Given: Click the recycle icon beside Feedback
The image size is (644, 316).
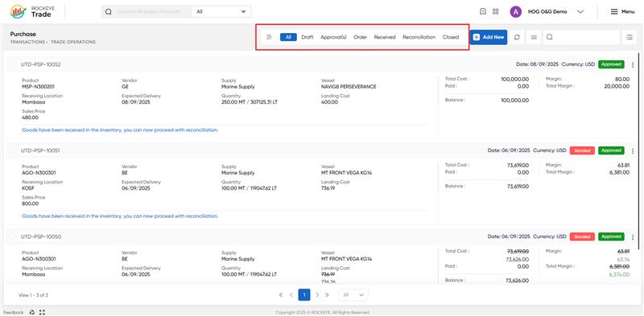Looking at the screenshot, I should click(32, 312).
